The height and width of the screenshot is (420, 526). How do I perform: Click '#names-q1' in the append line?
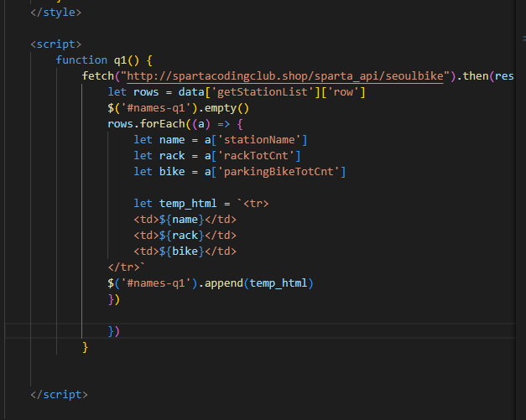point(156,283)
